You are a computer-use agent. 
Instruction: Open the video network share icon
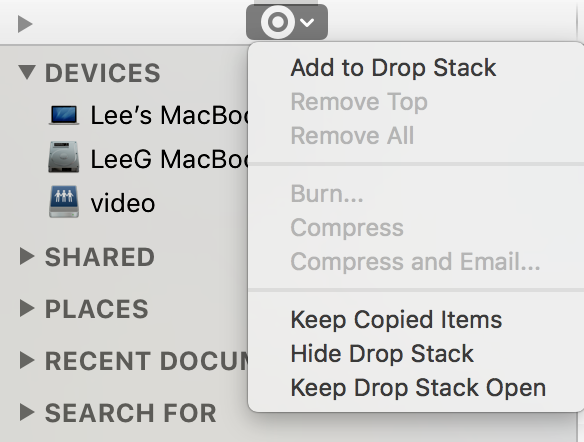click(x=64, y=201)
